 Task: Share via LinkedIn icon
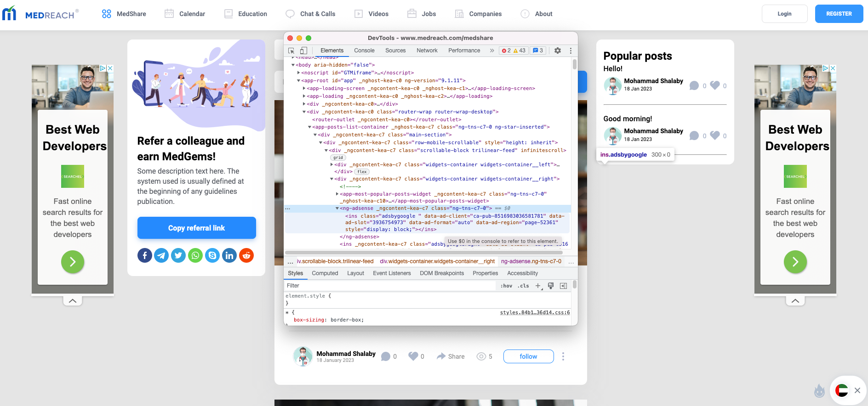point(229,255)
